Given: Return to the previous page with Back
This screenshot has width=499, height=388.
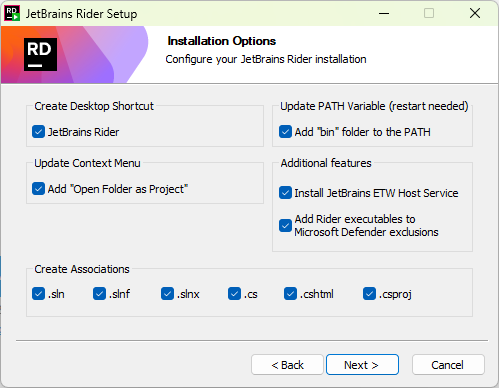Looking at the screenshot, I should click(287, 365).
